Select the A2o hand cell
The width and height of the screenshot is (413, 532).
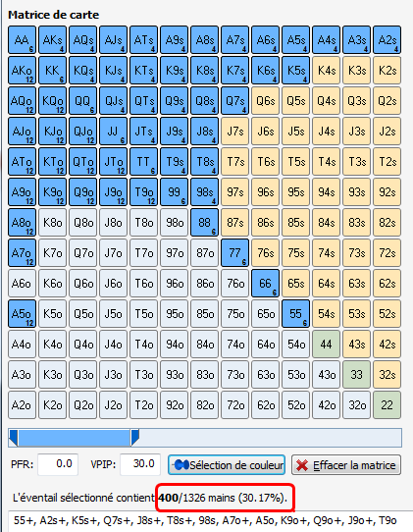coord(22,405)
